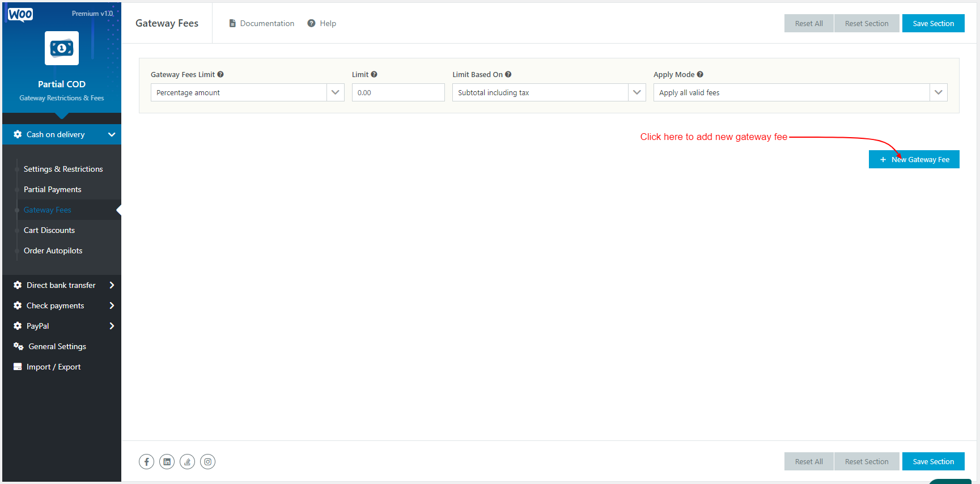Click the Limit Based On help icon

[508, 74]
